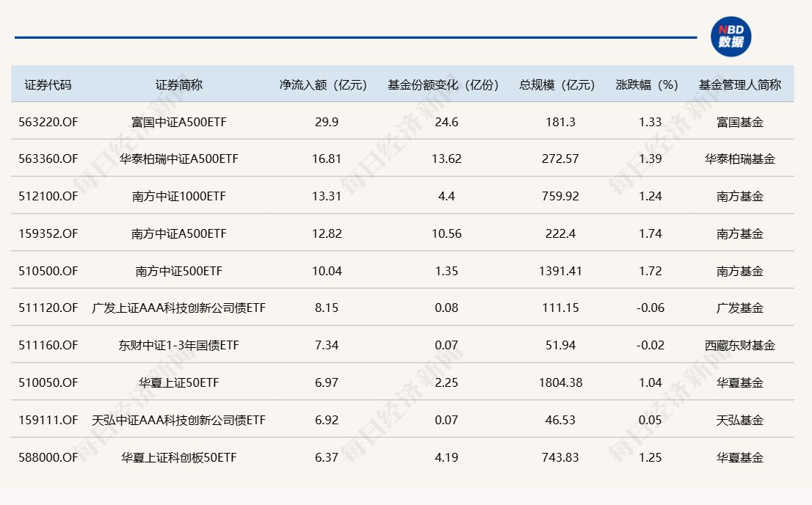Click fund manager 广发基金
Screen dimensions: 812x505
[740, 308]
